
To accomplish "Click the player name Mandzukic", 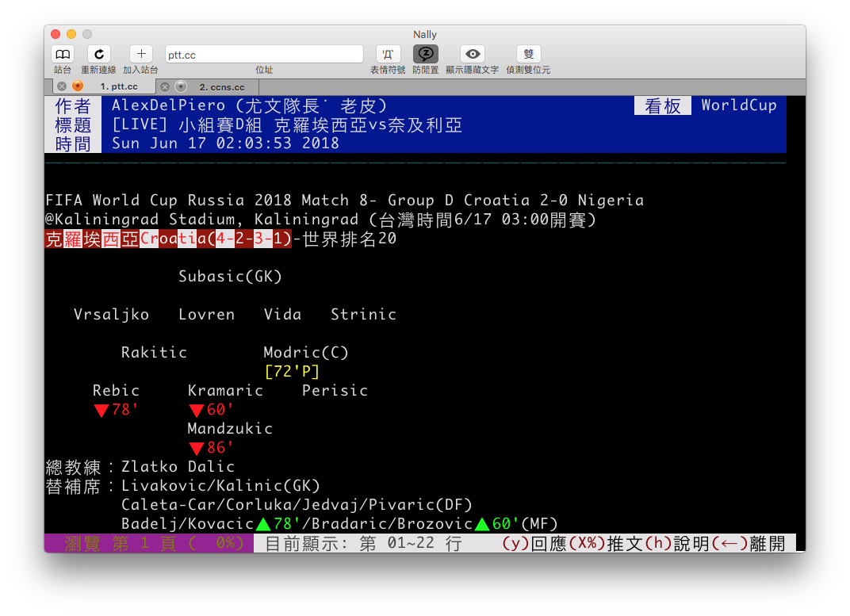I will coord(230,429).
